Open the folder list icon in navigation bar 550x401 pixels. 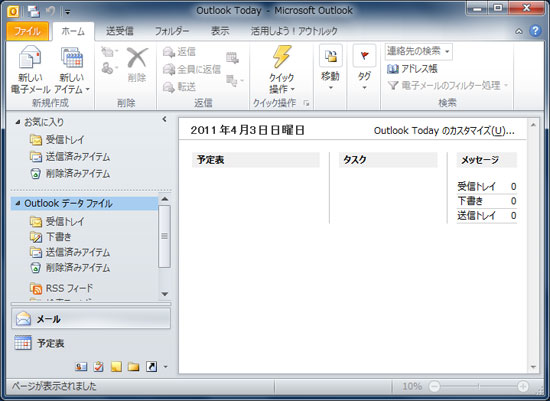pos(133,367)
